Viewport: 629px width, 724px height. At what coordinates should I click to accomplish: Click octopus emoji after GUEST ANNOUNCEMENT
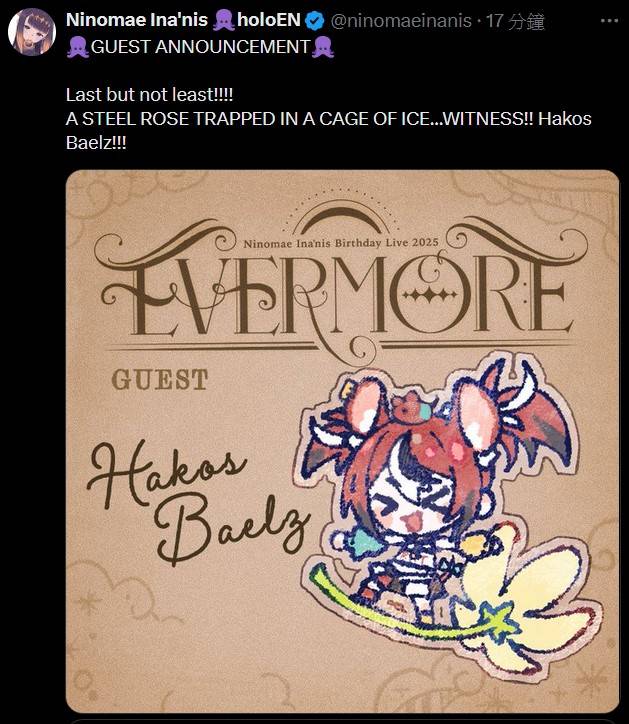[x=323, y=48]
